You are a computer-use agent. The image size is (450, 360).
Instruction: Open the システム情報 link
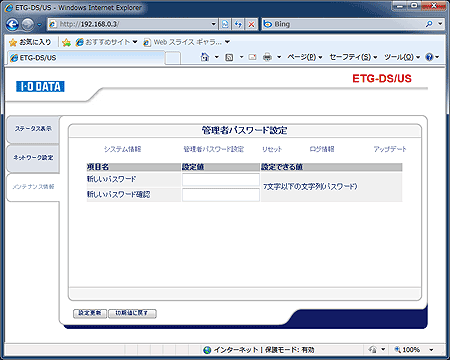[122, 149]
